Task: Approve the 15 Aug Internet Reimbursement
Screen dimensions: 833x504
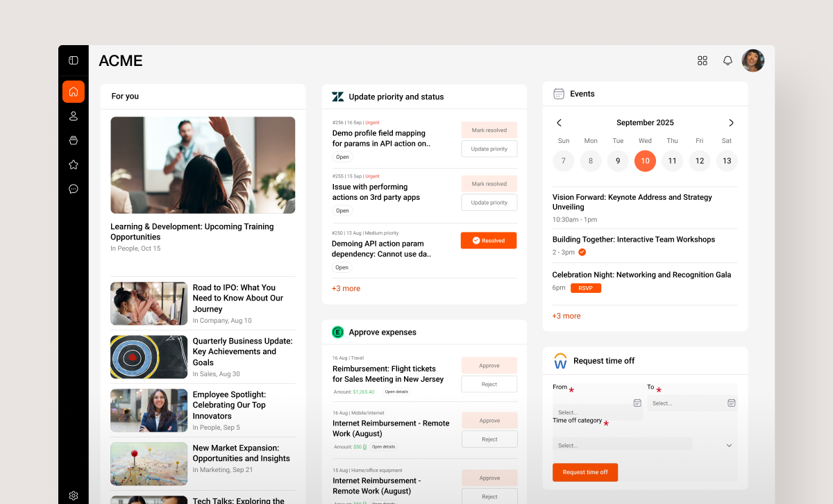Action: 489,478
